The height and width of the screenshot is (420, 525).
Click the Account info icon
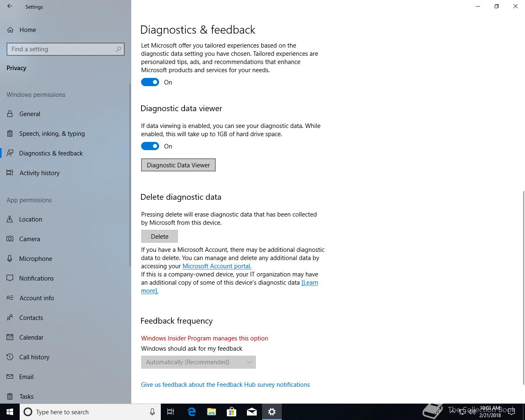tap(10, 298)
